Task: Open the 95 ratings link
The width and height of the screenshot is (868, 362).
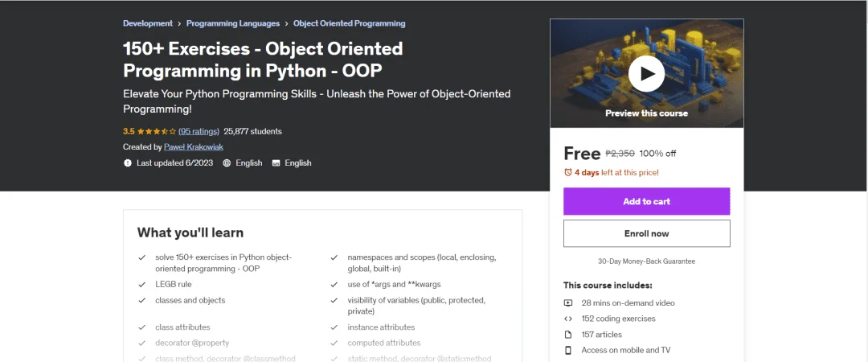Action: point(199,131)
